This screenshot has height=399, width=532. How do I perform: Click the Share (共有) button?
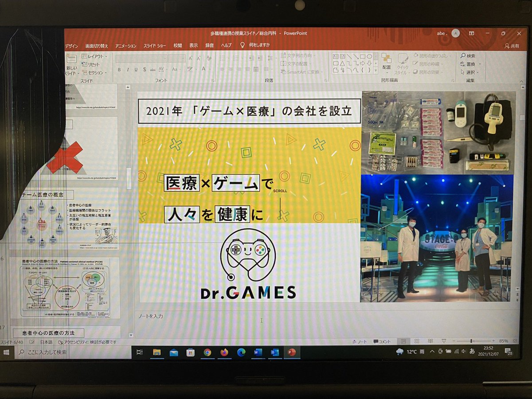pos(512,46)
